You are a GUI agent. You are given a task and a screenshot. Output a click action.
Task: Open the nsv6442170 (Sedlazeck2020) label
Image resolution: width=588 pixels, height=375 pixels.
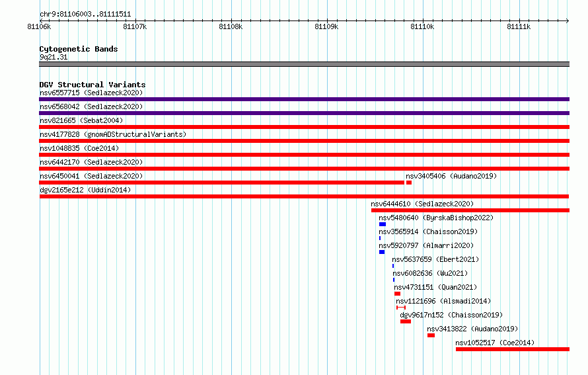pyautogui.click(x=91, y=162)
